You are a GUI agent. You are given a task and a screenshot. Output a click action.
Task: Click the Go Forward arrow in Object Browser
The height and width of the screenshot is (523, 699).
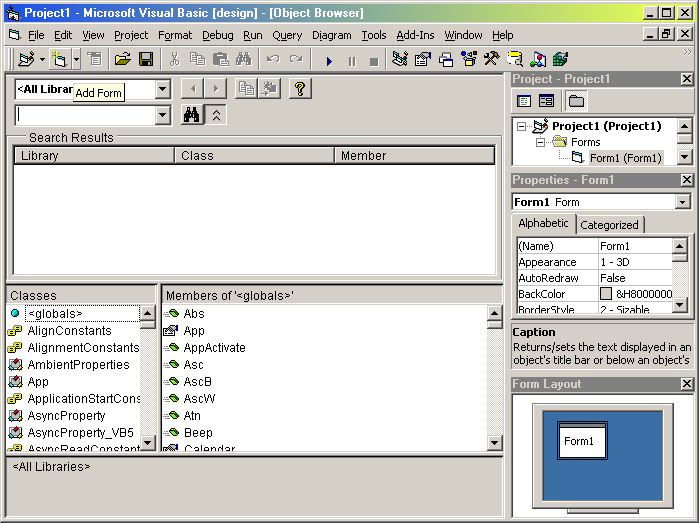[x=216, y=89]
